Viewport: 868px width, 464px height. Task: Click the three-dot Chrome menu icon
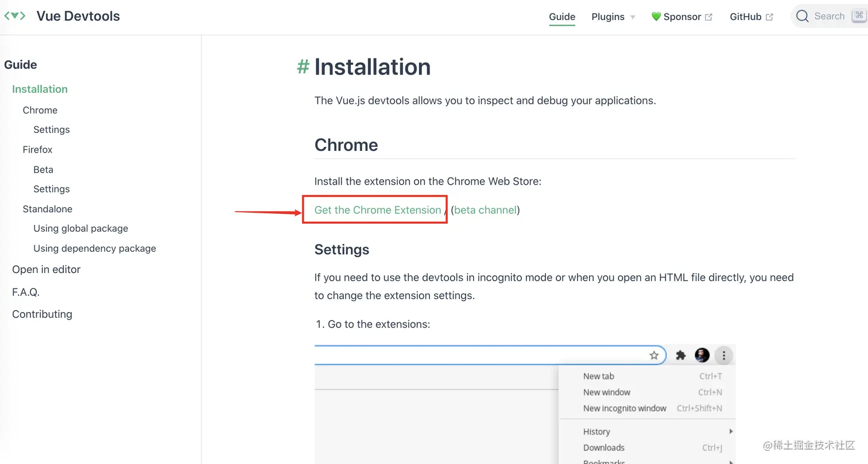(x=724, y=356)
